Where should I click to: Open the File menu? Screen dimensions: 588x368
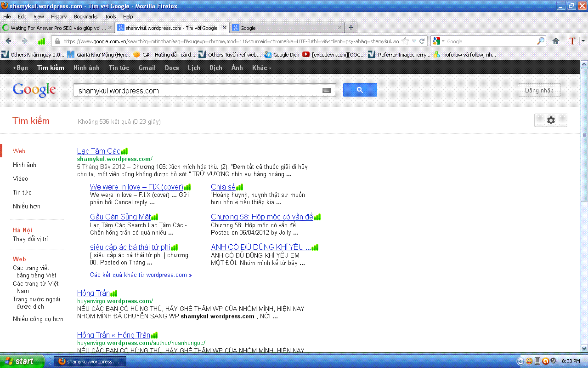[x=7, y=17]
